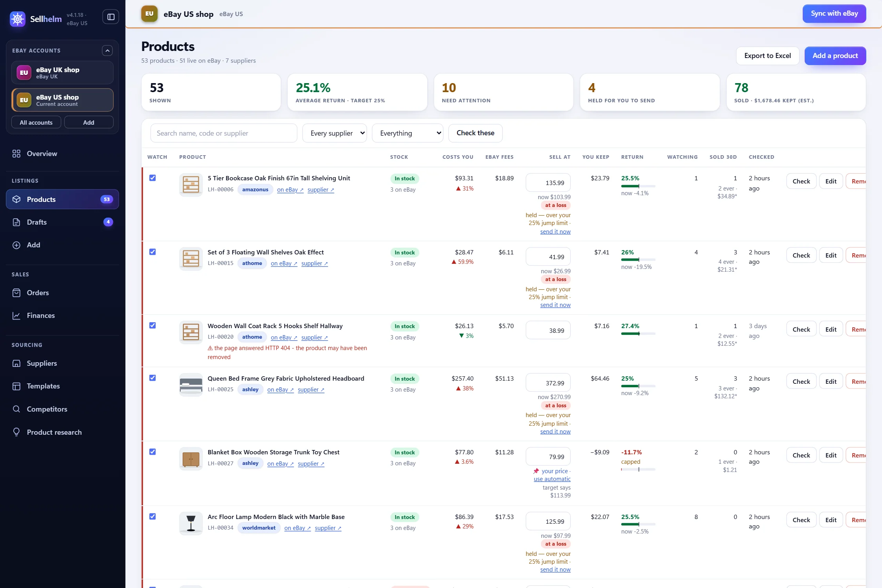Open supplier link for Arc Floor Lamp
882x588 pixels.
[328, 528]
